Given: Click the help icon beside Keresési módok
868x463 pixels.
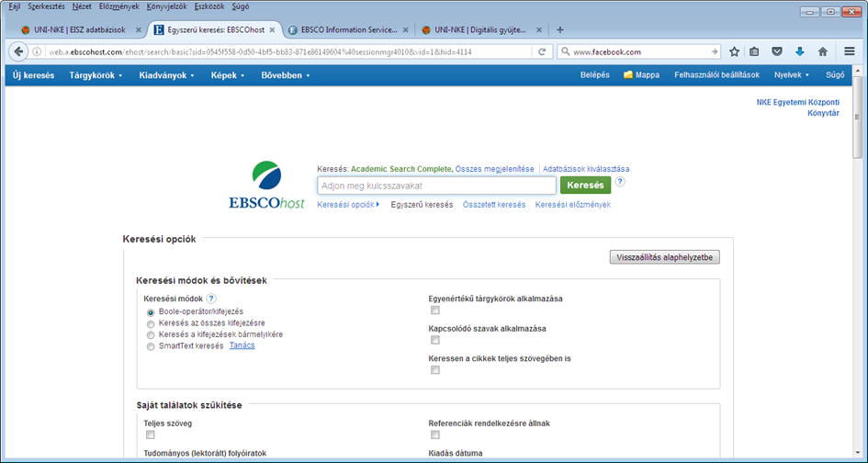Looking at the screenshot, I should click(211, 298).
